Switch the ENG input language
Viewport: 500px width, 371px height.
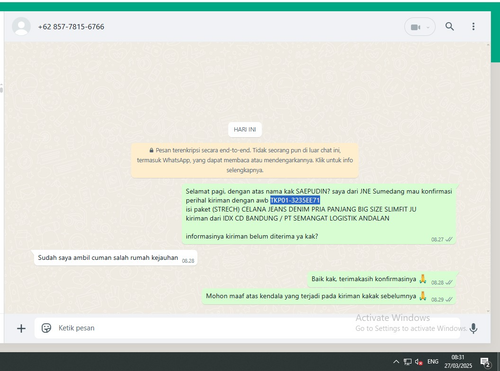[x=433, y=362]
